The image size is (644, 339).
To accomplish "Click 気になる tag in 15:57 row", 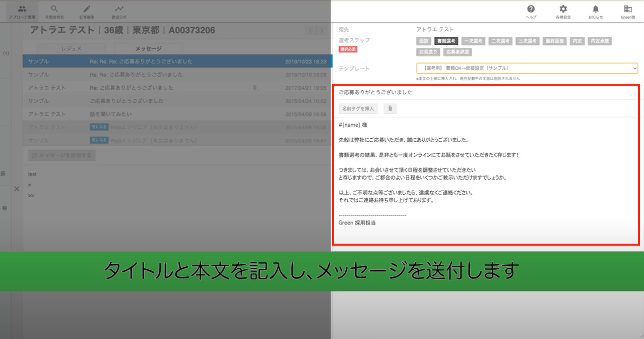I will (99, 140).
